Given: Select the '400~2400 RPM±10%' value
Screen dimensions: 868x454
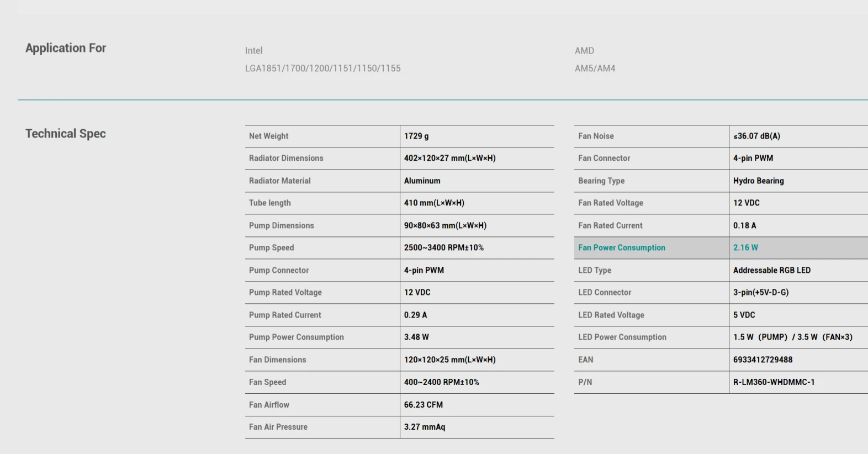Looking at the screenshot, I should click(442, 382).
